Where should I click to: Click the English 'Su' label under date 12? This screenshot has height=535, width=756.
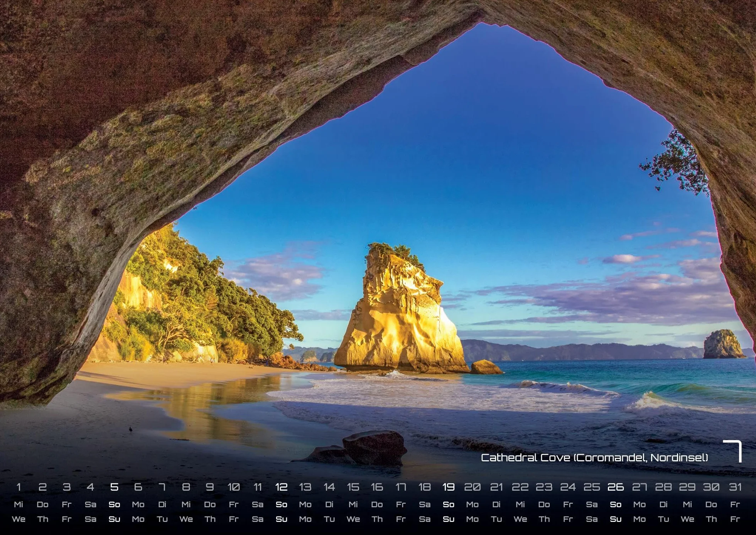coord(281,519)
